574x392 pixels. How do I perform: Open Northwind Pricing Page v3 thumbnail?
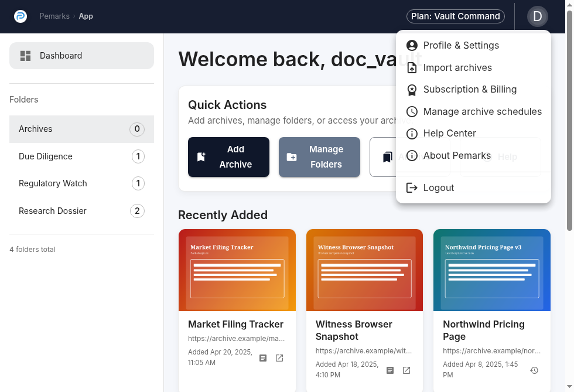(x=492, y=270)
